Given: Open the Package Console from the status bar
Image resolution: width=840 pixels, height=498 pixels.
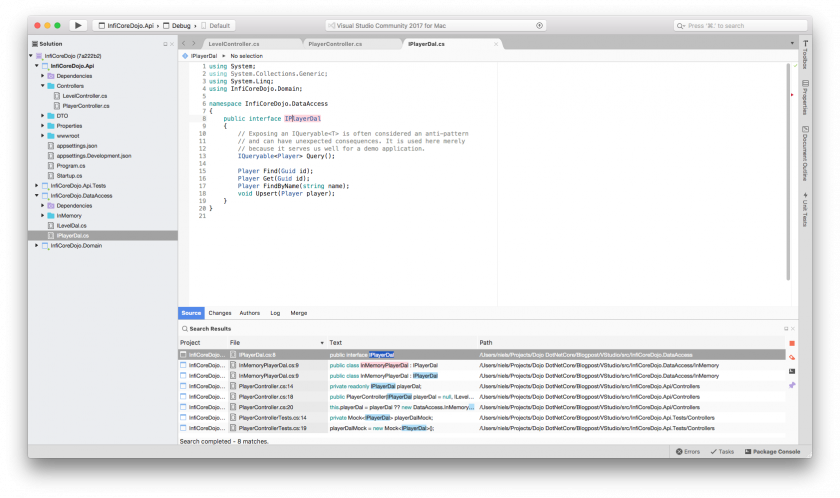Looking at the screenshot, I should click(x=772, y=451).
